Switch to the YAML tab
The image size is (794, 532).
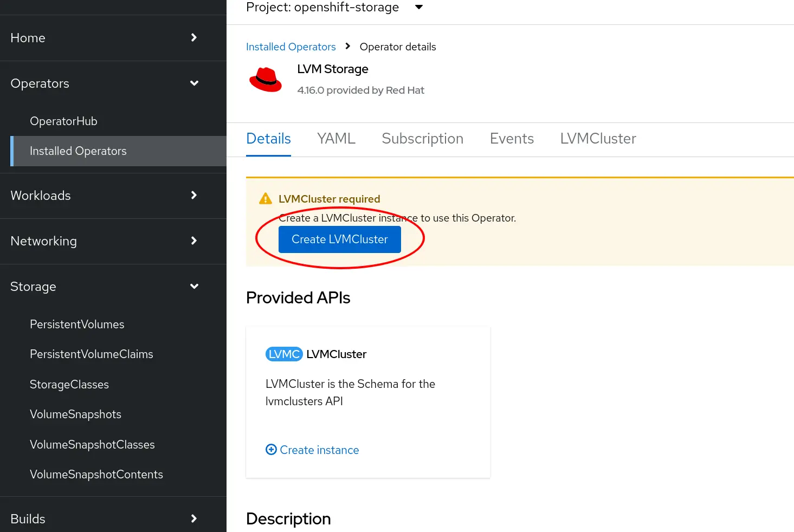tap(336, 139)
